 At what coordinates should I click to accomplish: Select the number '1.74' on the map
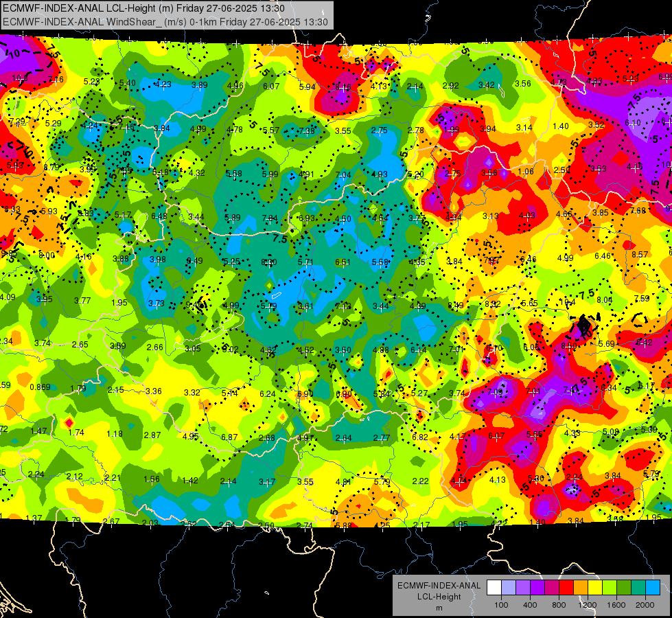(76, 433)
